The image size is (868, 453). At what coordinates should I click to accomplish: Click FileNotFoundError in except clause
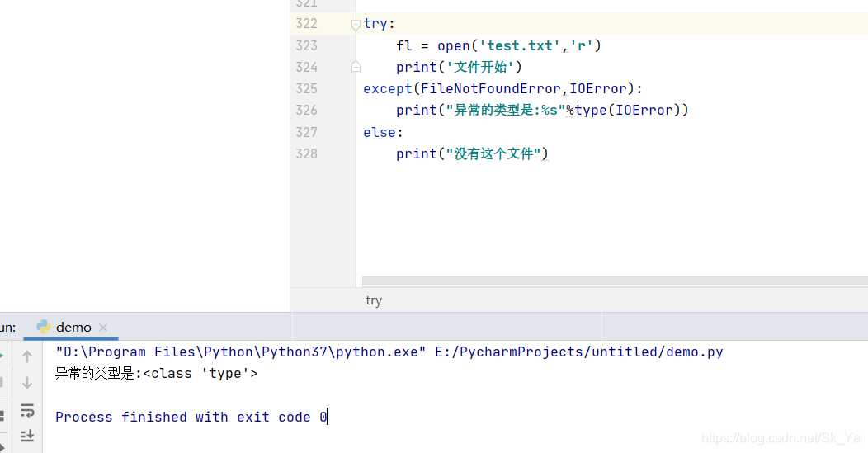tap(490, 88)
